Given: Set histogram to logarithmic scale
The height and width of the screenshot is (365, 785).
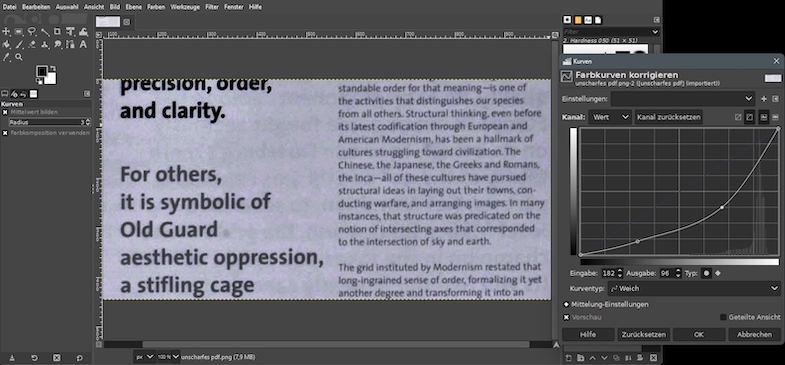Looking at the screenshot, I should tap(775, 117).
